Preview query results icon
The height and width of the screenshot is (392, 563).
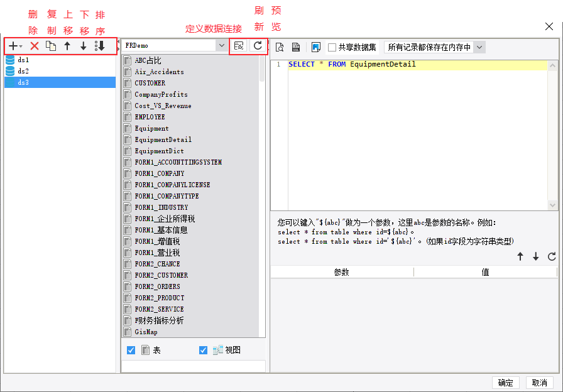[280, 47]
